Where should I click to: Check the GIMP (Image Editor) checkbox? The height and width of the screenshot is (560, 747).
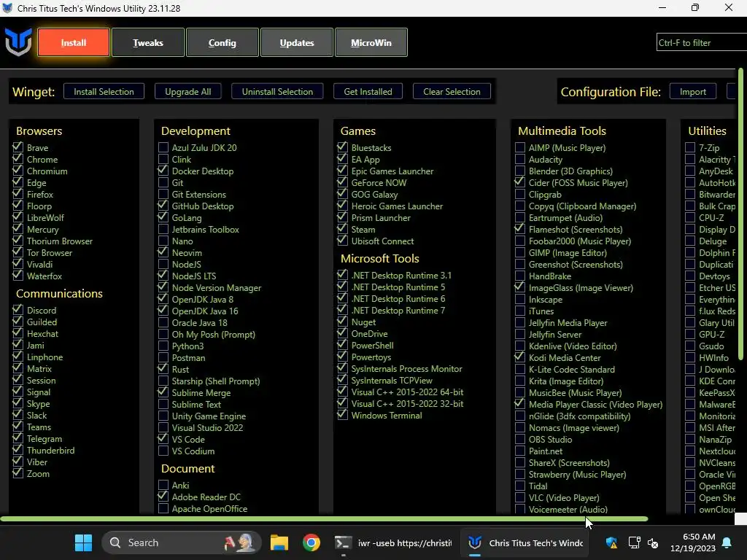[x=519, y=252]
